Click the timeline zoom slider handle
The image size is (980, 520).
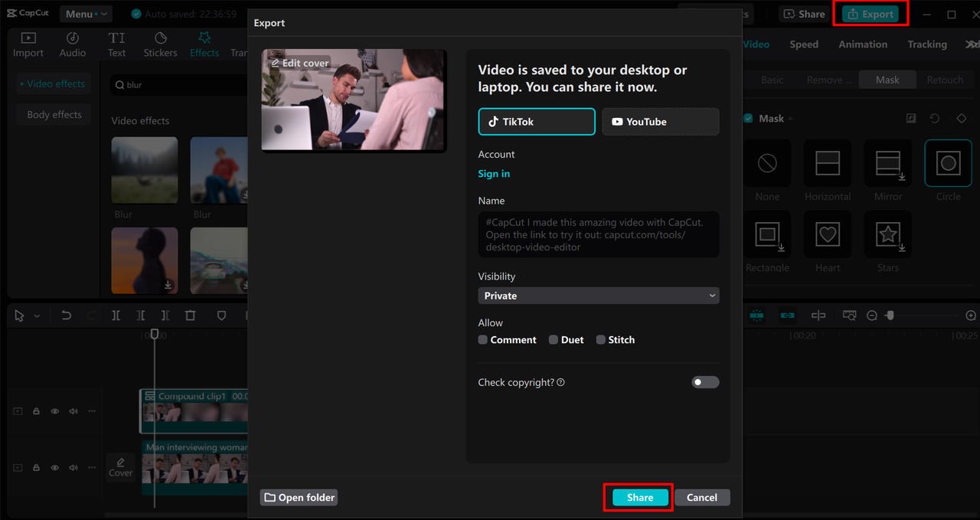tap(890, 316)
